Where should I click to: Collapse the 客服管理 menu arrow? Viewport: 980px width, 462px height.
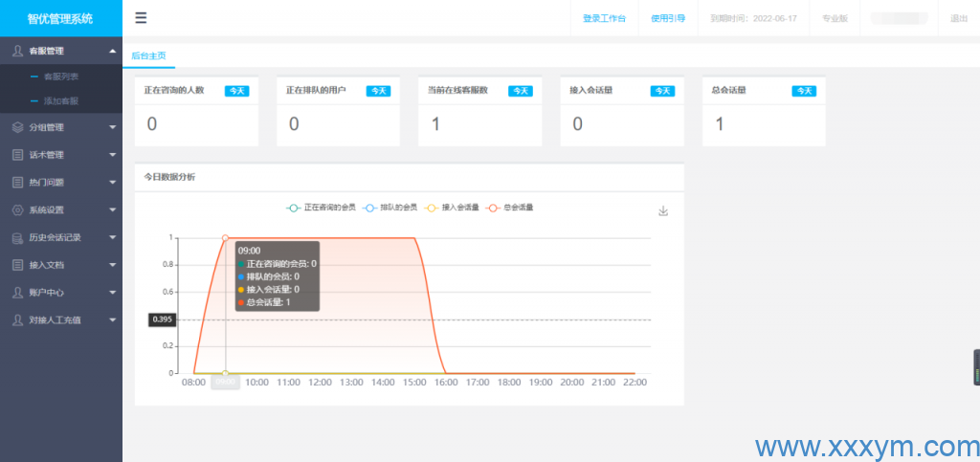[x=112, y=51]
